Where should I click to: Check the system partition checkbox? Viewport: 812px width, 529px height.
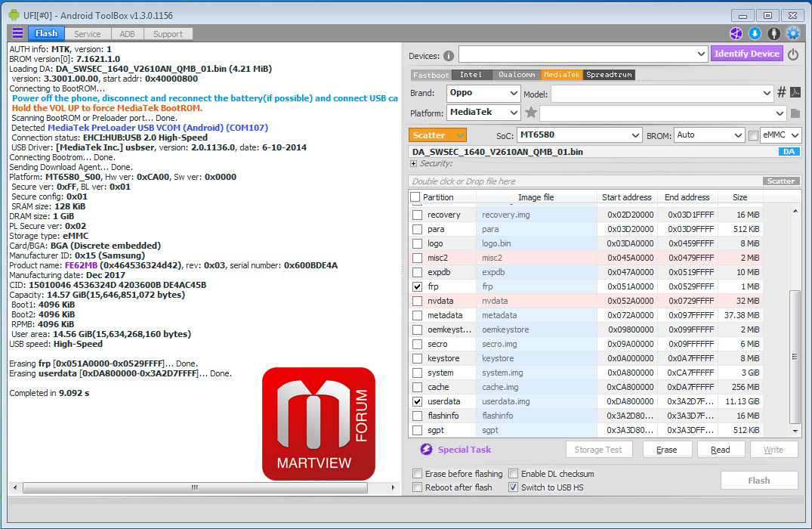[x=417, y=373]
